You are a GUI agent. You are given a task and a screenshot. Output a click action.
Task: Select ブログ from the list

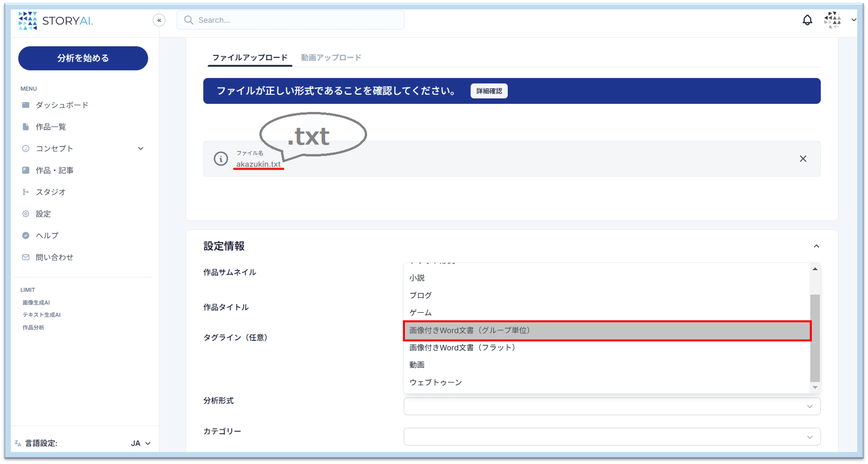click(x=606, y=295)
